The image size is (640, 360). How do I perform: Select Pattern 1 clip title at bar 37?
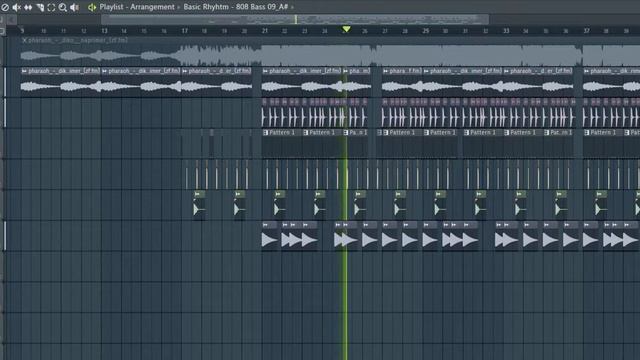click(x=603, y=133)
